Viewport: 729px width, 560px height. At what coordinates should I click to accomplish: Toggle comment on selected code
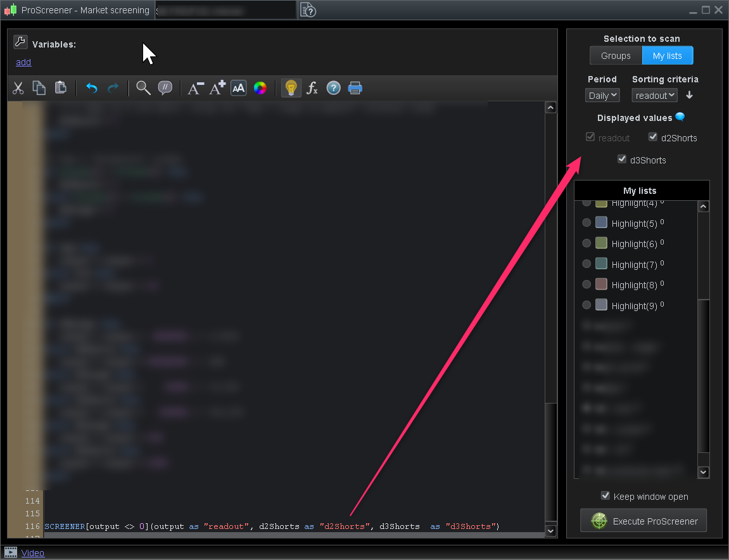click(165, 88)
